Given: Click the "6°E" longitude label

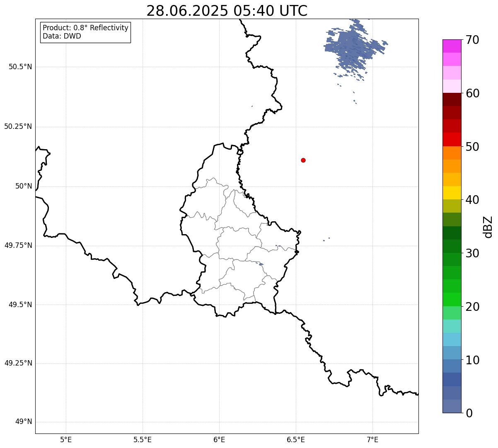Looking at the screenshot, I should (219, 439).
